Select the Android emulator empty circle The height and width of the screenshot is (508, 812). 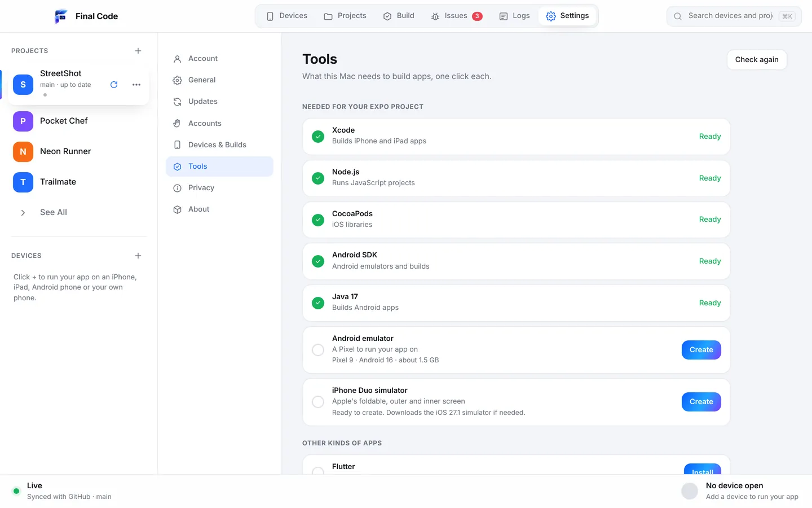point(318,350)
